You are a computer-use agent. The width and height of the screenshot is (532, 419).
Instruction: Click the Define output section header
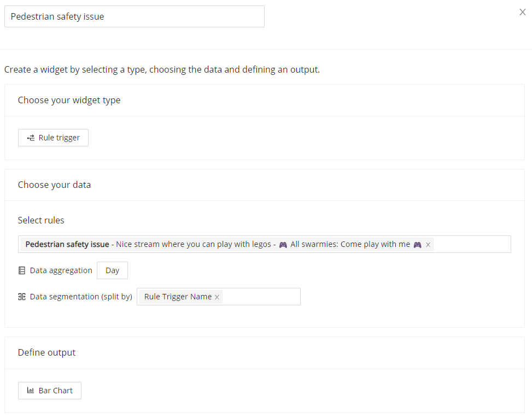(46, 352)
